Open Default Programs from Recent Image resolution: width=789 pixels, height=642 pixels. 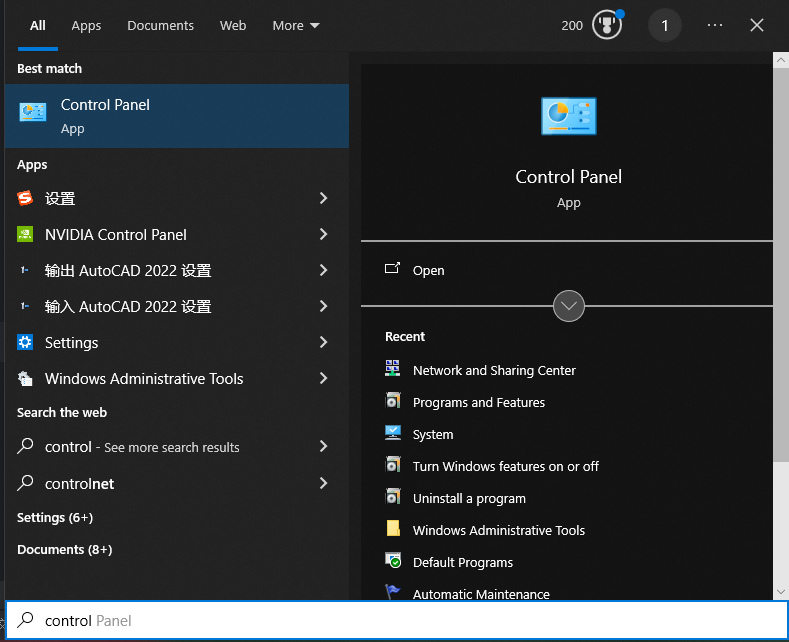462,562
